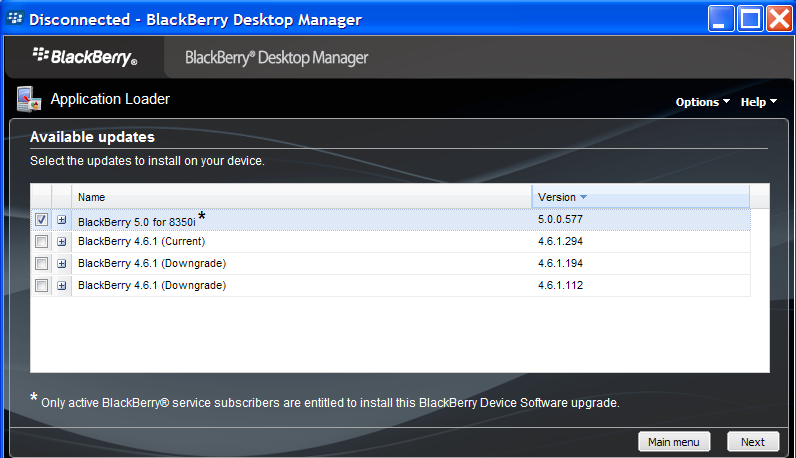This screenshot has width=796, height=458.
Task: Check the 4.6.1.194 downgrade checkbox
Action: (42, 264)
